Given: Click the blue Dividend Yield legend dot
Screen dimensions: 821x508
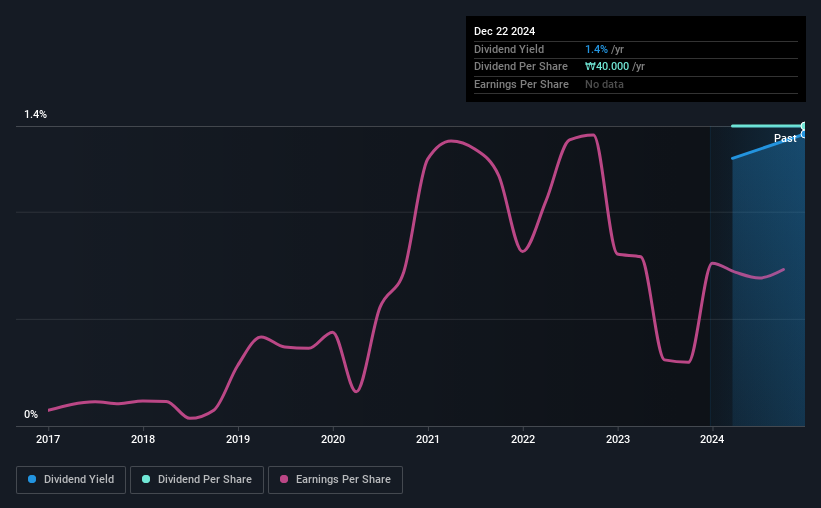Looking at the screenshot, I should 32,479.
